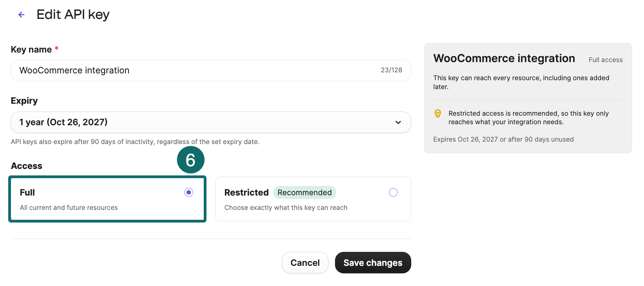Click into the Key name input field

211,70
